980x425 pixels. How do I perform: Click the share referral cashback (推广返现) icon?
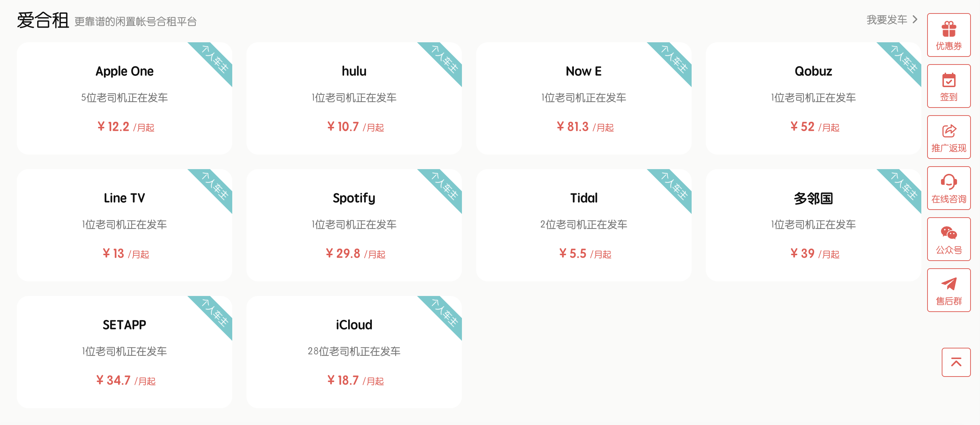[x=948, y=131]
